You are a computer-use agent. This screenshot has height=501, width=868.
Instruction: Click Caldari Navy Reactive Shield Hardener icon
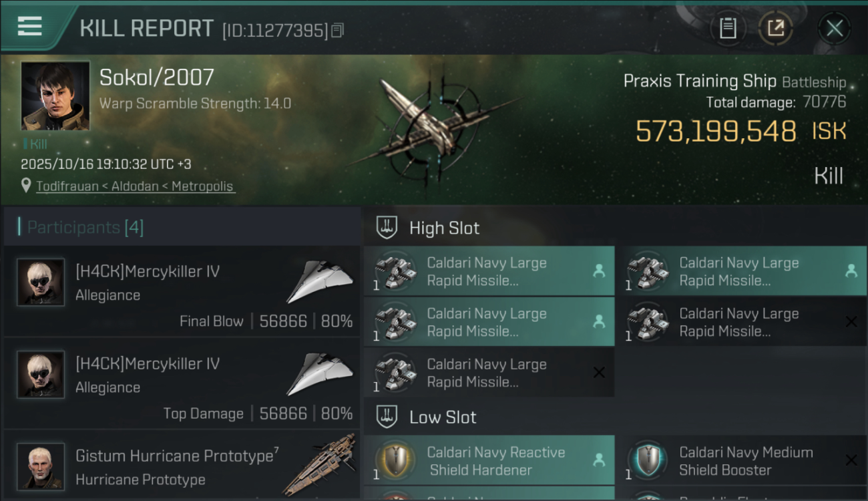[x=395, y=461]
